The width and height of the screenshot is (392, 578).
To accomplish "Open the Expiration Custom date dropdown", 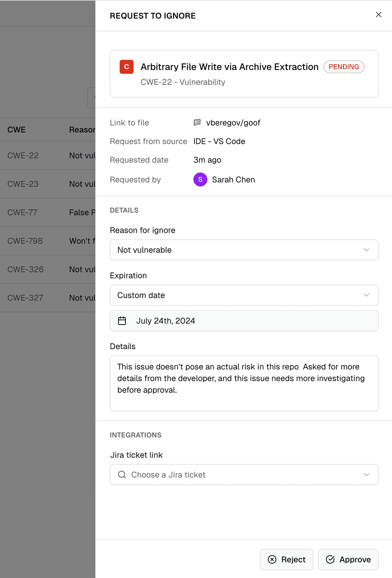I will pos(244,295).
